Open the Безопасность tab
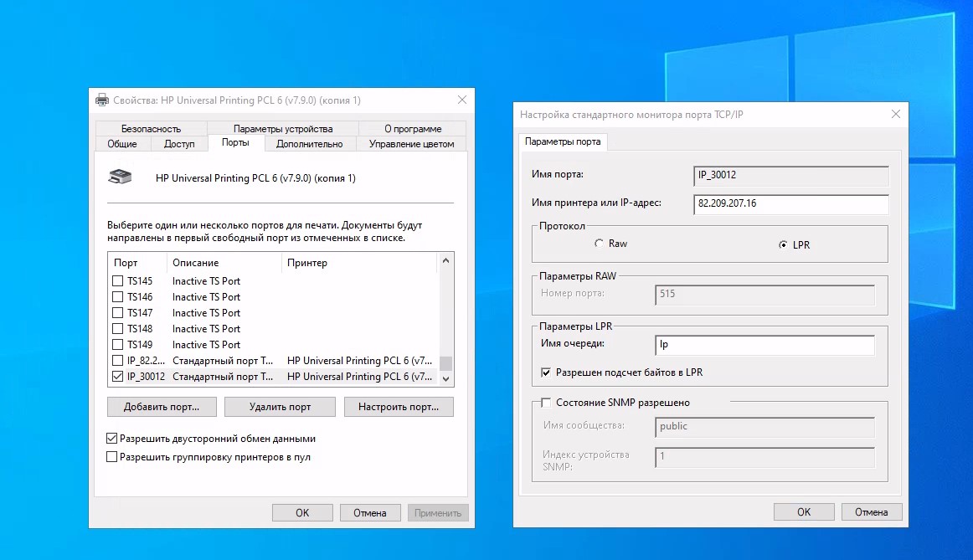The height and width of the screenshot is (560, 973). pos(151,128)
